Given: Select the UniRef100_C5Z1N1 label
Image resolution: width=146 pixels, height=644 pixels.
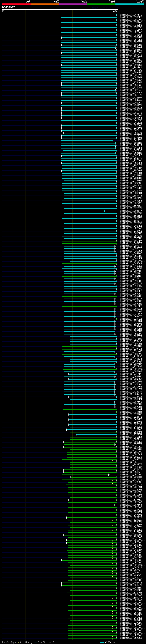Looking at the screenshot, I should (x=131, y=153).
